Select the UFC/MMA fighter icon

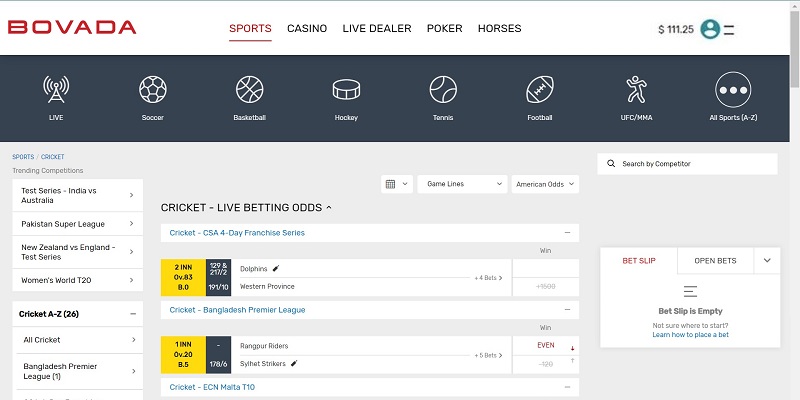coord(636,89)
